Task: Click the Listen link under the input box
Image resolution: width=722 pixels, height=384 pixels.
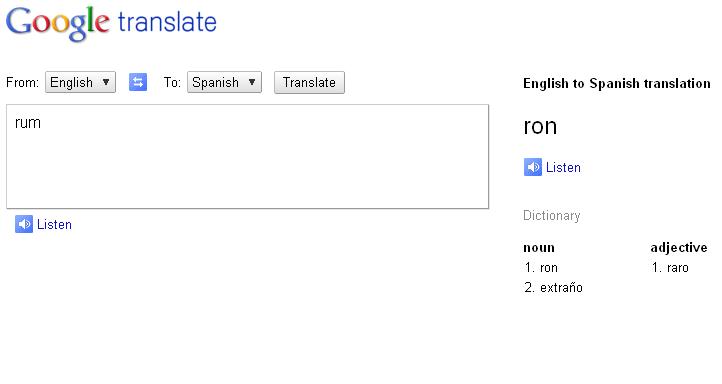Action: [54, 225]
